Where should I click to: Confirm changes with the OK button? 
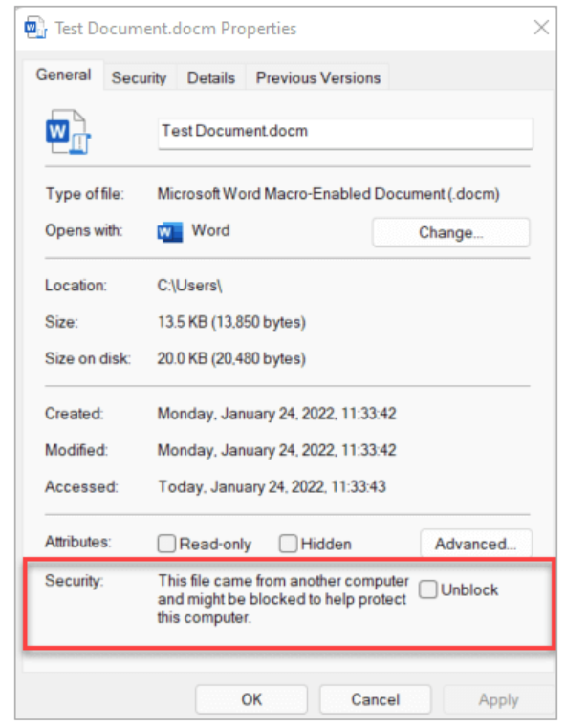pyautogui.click(x=251, y=699)
